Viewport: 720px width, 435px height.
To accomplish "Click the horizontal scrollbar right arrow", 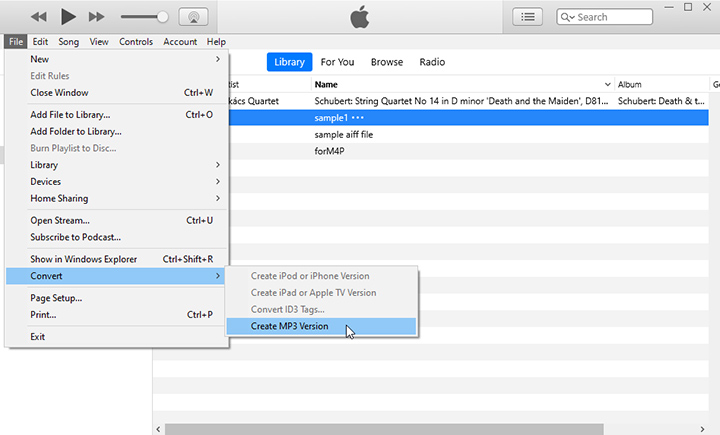I will (702, 429).
